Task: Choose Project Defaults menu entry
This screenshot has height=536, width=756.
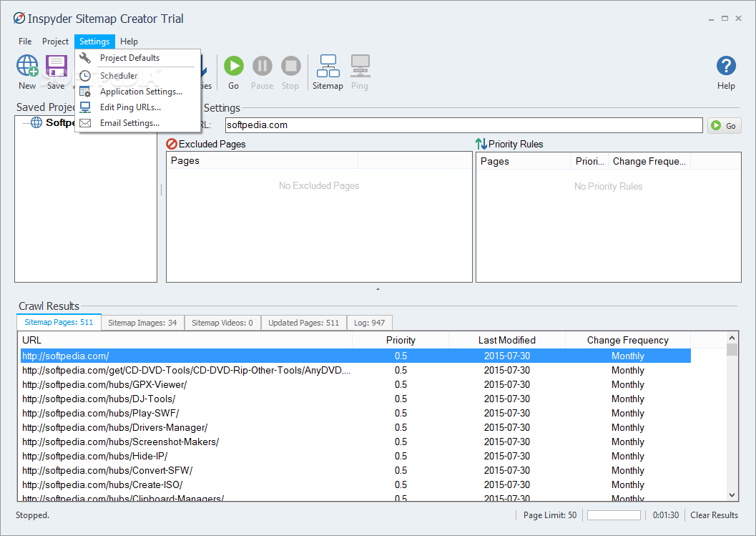Action: point(138,58)
